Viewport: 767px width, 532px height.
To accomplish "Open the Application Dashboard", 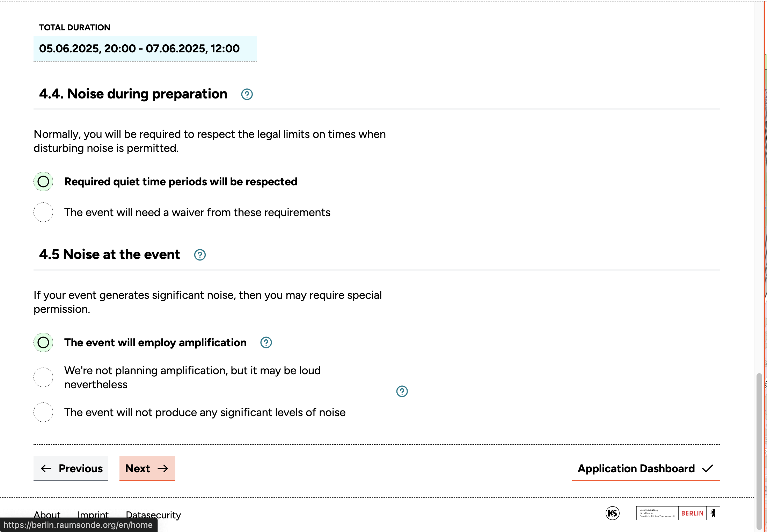I will coord(646,468).
